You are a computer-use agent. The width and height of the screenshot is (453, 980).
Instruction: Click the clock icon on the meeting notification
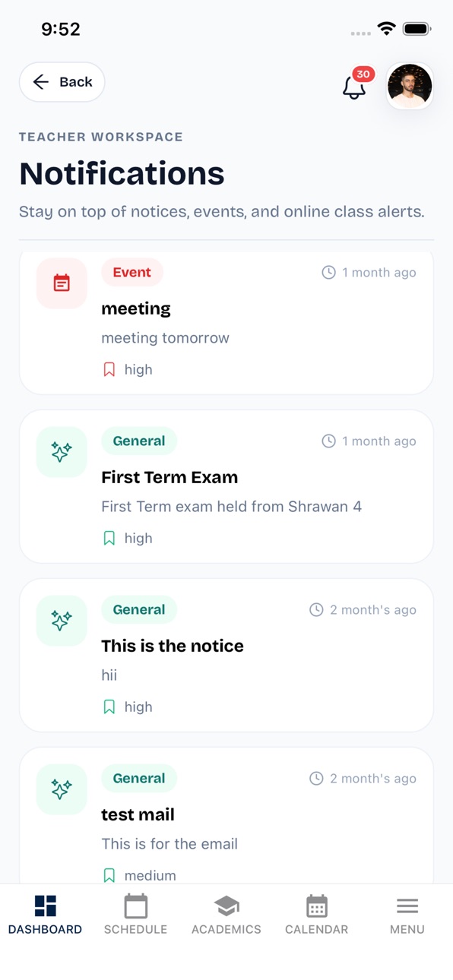328,273
